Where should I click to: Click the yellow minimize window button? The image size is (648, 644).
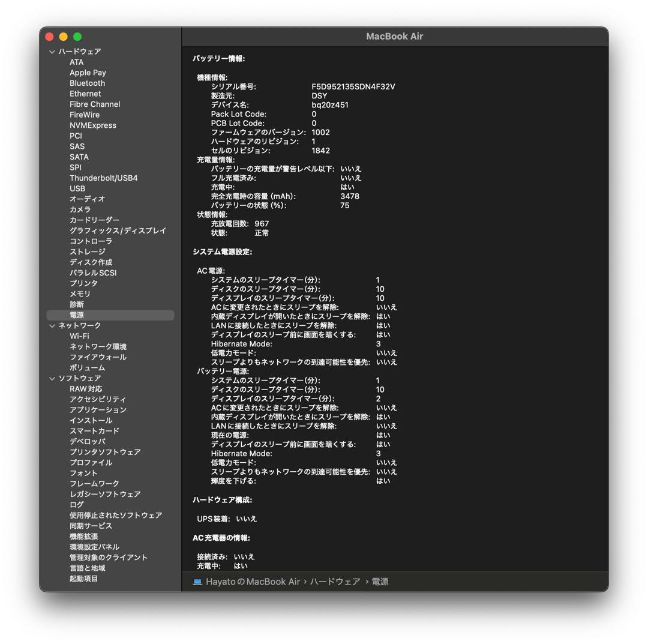(63, 37)
